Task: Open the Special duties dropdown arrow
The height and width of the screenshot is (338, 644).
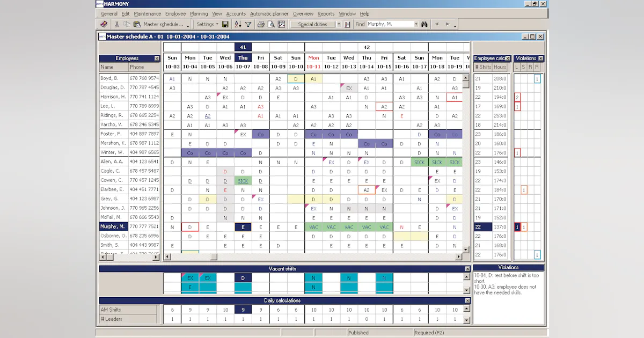Action: tap(339, 24)
